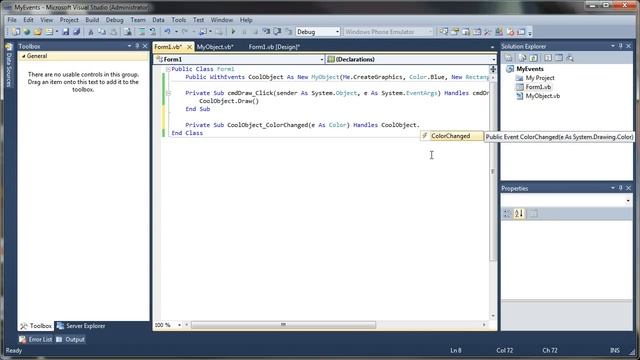This screenshot has height=360, width=640.
Task: Refresh the Solution Explorer
Action: point(533,58)
